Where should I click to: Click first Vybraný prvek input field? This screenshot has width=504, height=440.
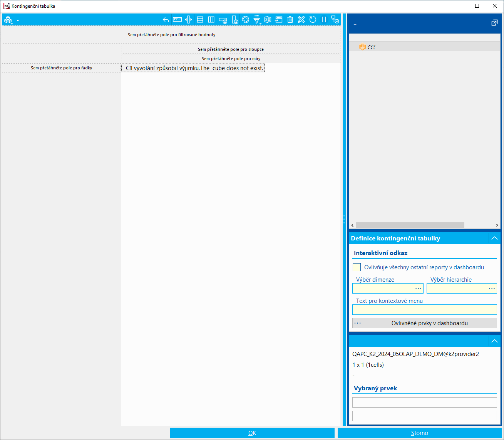[425, 402]
